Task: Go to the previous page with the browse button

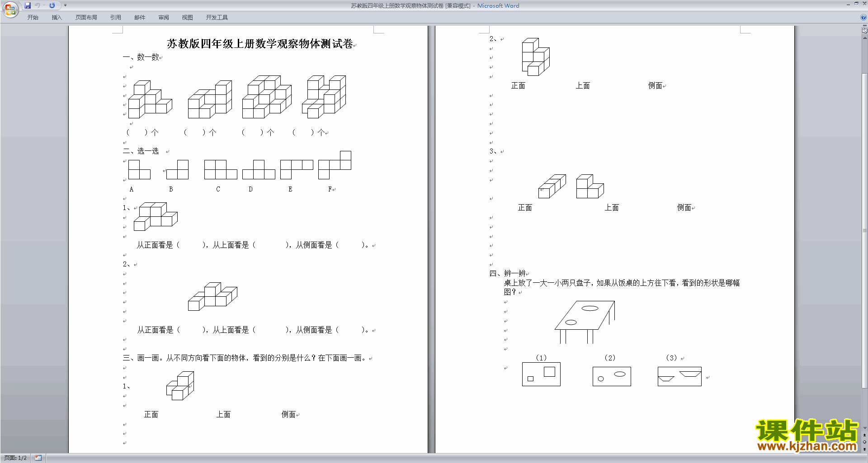Action: tap(864, 435)
